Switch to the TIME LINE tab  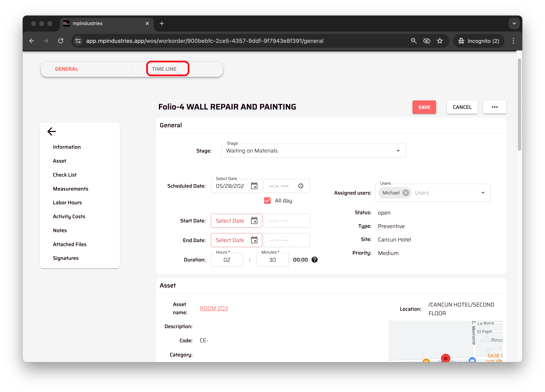pyautogui.click(x=164, y=69)
